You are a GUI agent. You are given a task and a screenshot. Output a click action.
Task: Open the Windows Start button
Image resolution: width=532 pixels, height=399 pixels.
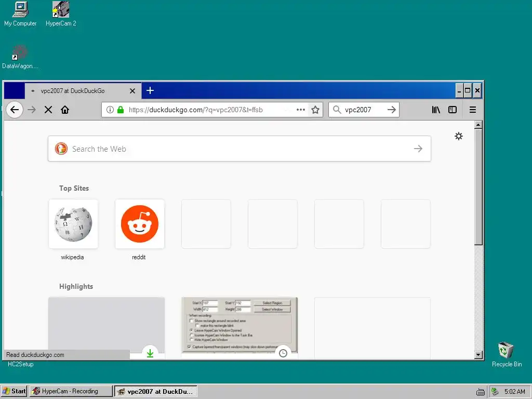tap(14, 391)
